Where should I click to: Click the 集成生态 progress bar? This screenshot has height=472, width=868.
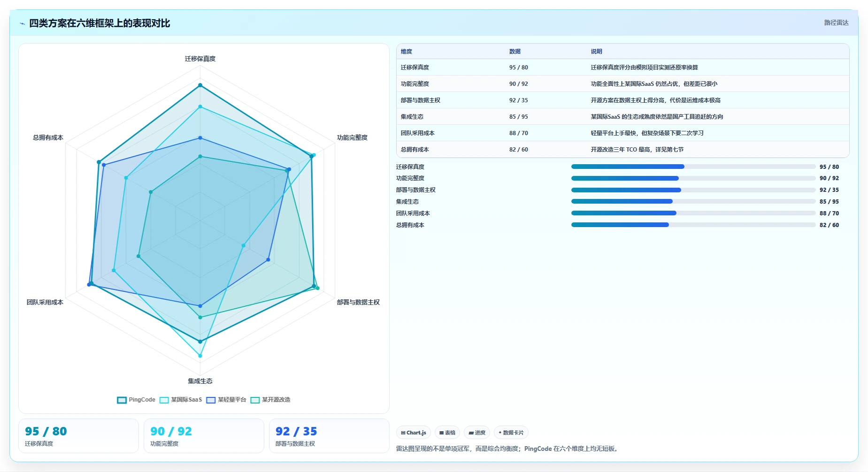pos(693,201)
